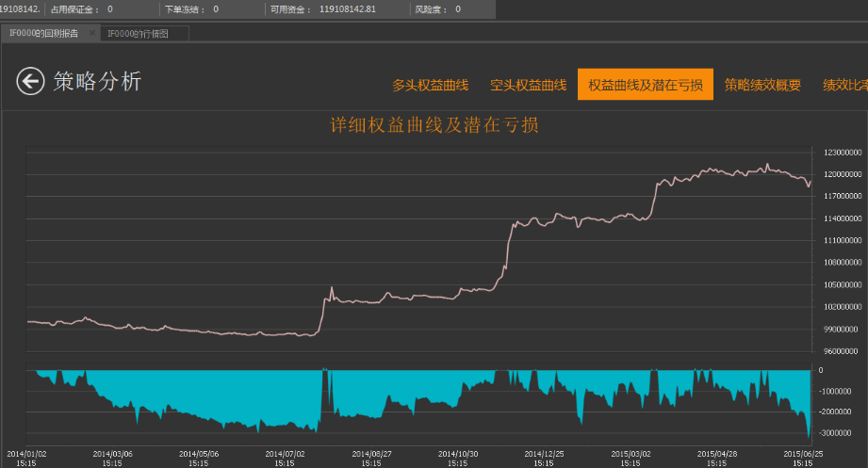Open the 策略绩效概要 section
The image size is (868, 468).
[x=762, y=86]
